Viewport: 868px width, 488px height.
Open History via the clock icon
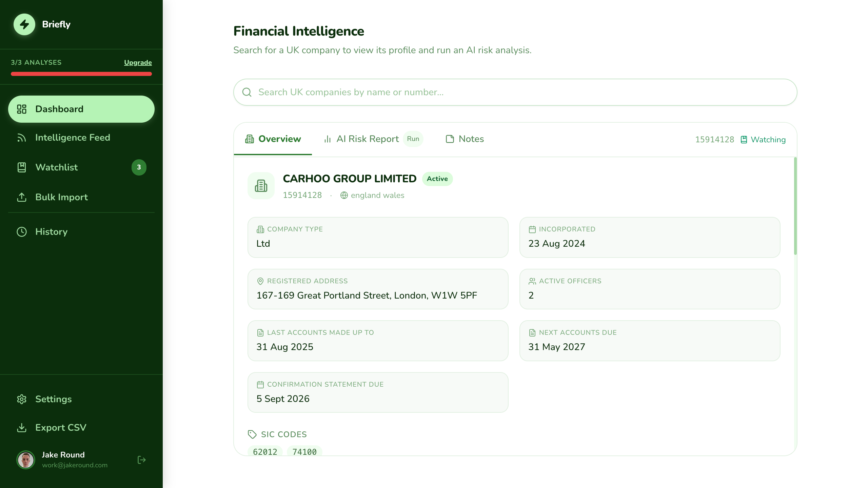pos(22,231)
